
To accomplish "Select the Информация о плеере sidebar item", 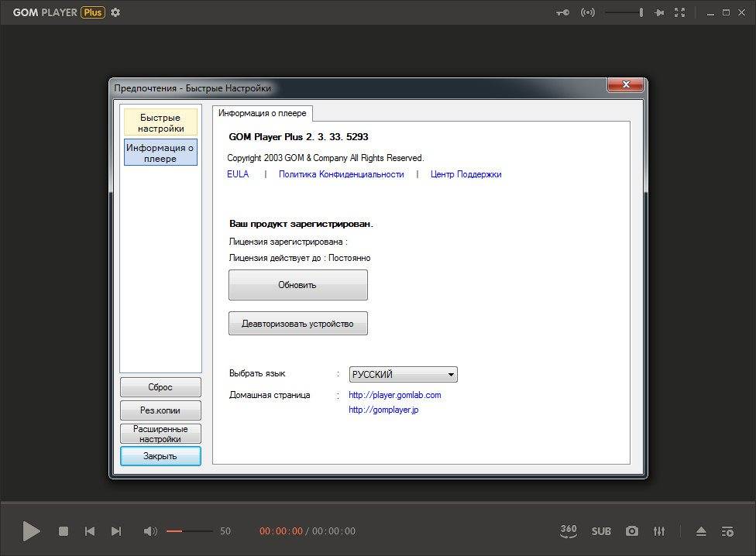I will pyautogui.click(x=160, y=153).
